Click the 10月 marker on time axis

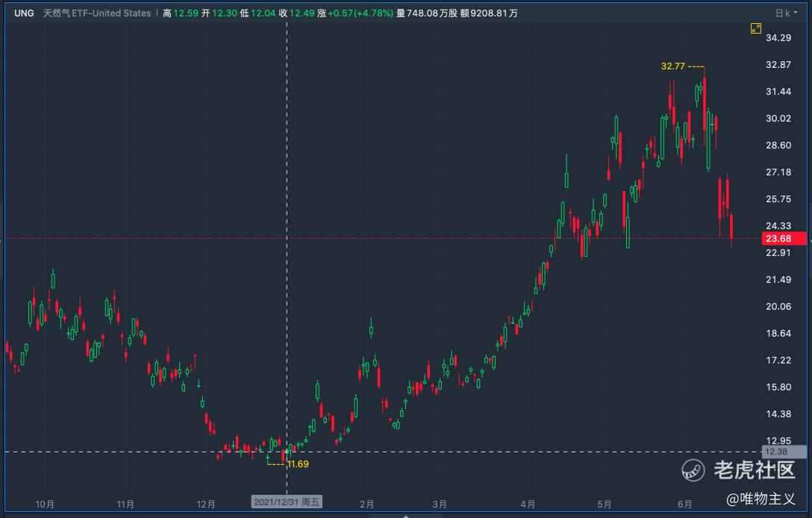point(45,502)
